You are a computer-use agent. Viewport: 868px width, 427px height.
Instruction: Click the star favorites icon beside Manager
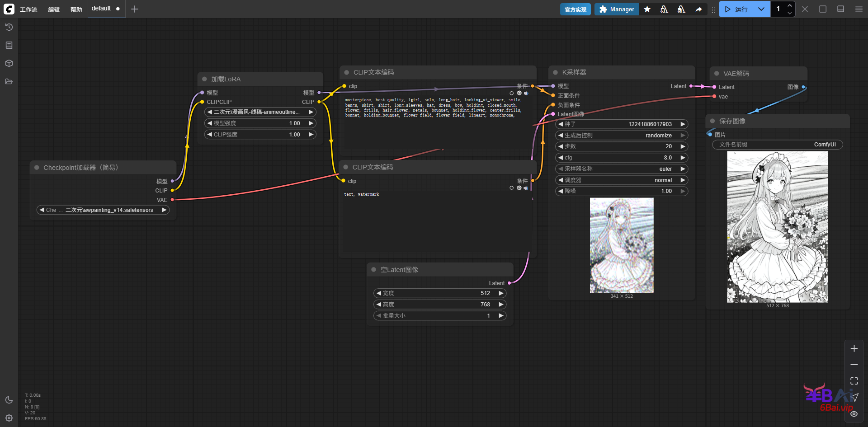pyautogui.click(x=647, y=9)
